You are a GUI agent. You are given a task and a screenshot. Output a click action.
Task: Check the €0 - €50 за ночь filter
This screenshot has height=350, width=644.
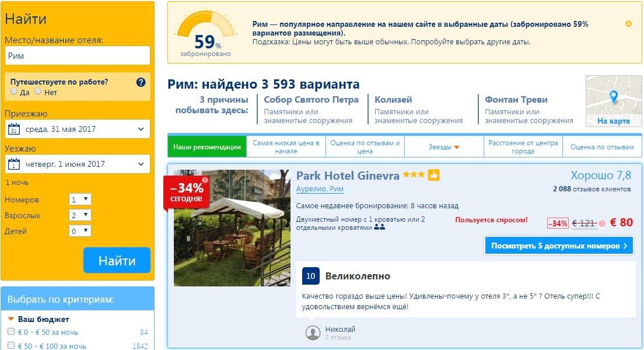[11, 331]
